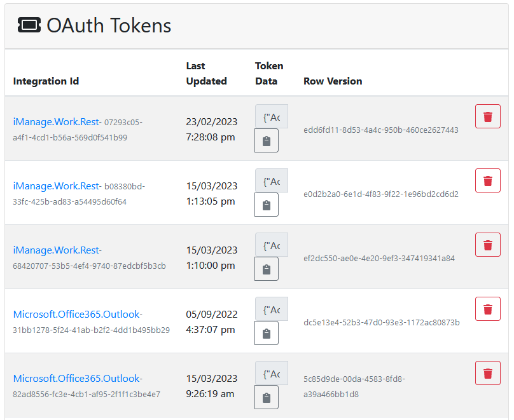Copy token data for row ef2dc550

tap(267, 269)
